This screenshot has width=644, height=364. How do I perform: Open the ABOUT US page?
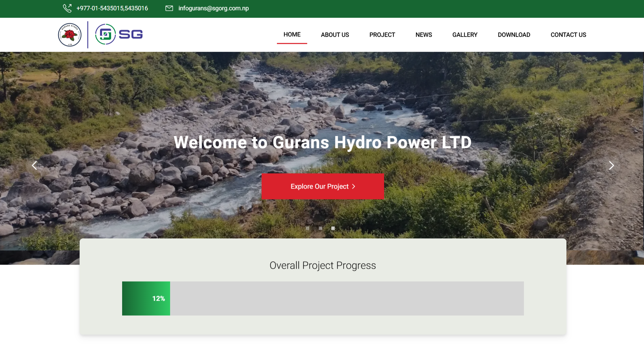[x=335, y=35]
